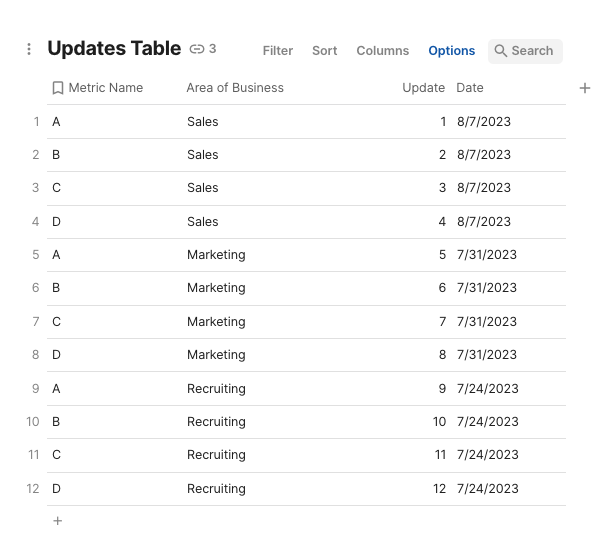Click the Marketing cell in row 7
The height and width of the screenshot is (538, 606).
coord(216,322)
